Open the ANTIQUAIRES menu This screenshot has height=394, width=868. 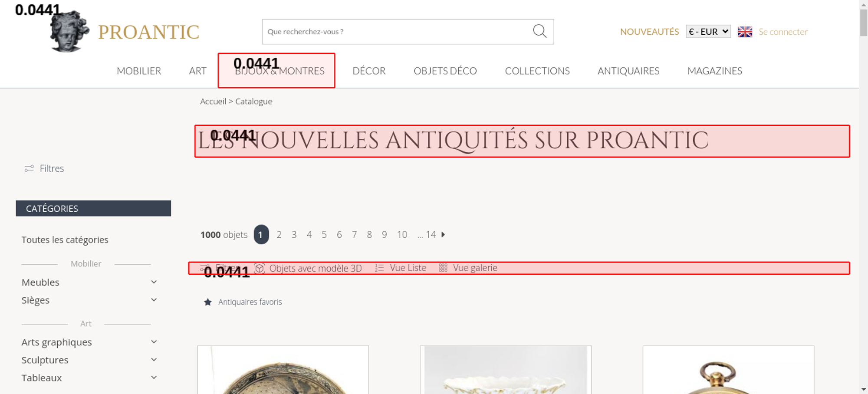click(x=628, y=71)
